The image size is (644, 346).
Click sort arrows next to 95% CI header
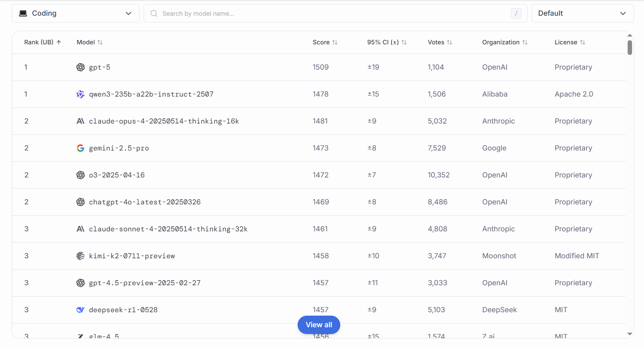pyautogui.click(x=404, y=42)
